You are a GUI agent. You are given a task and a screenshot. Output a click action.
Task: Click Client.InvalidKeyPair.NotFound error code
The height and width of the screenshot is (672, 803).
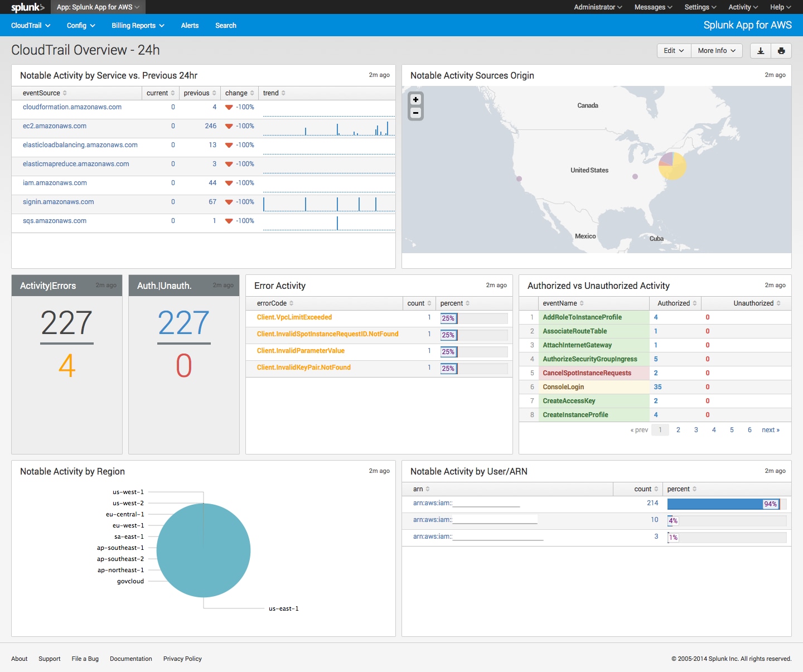(x=304, y=368)
